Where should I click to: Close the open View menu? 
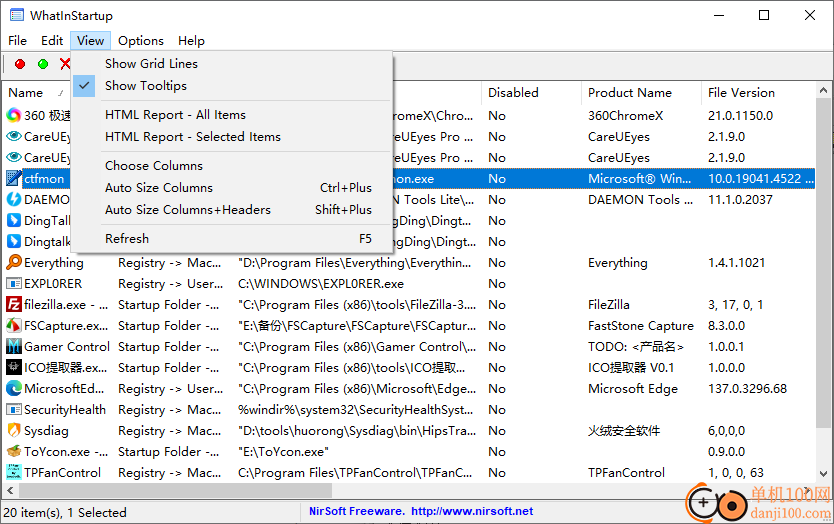[x=90, y=40]
